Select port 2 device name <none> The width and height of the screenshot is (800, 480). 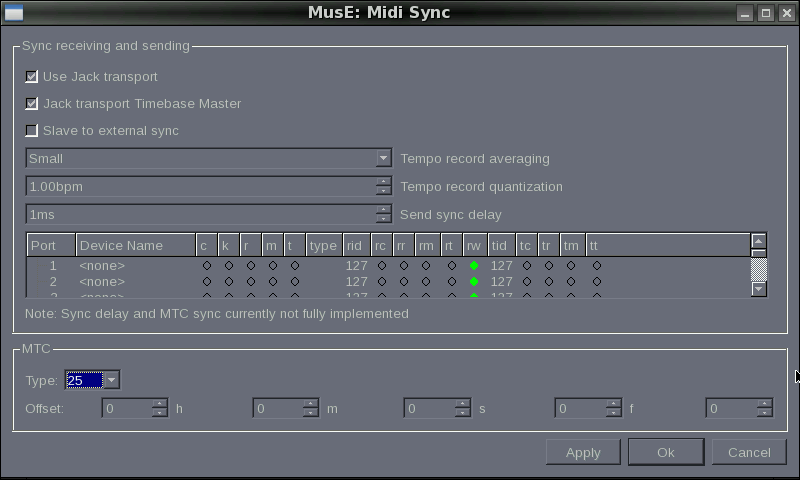coord(102,281)
